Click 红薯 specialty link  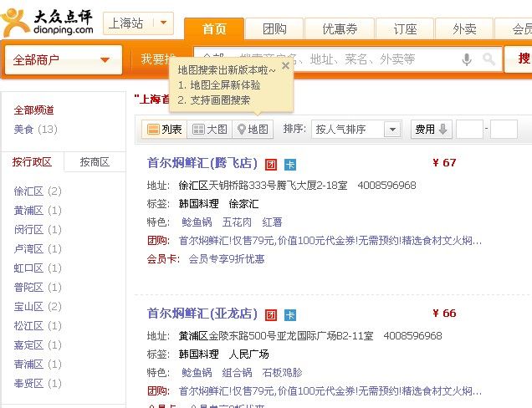272,222
